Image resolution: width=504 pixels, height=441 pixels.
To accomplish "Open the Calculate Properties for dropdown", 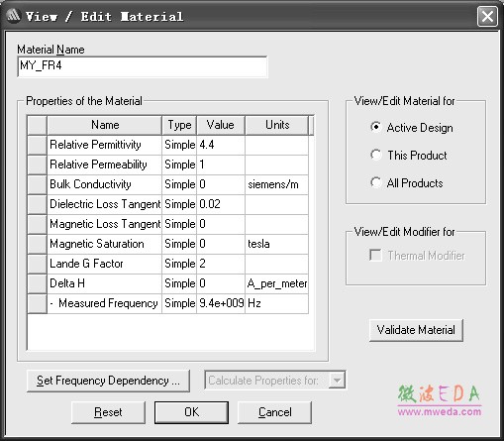I will click(337, 381).
